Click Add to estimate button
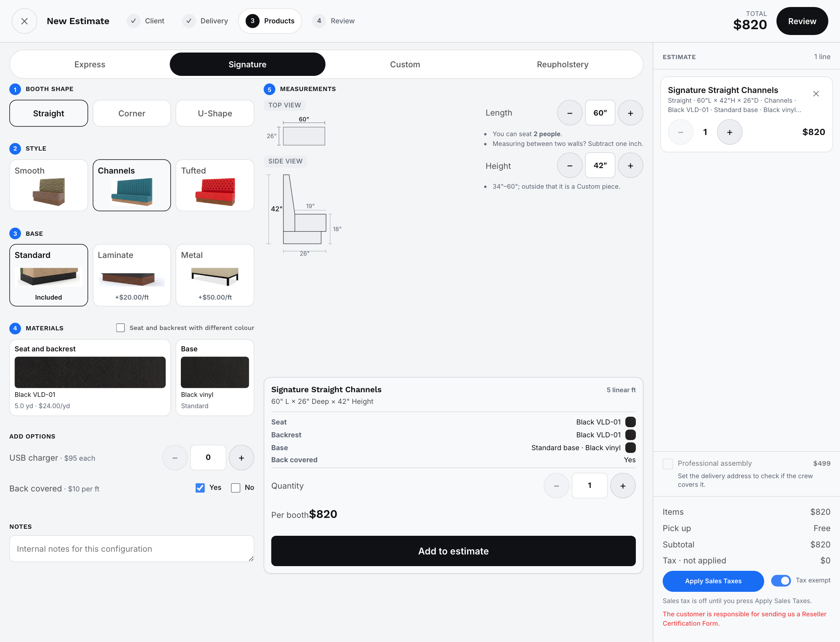 453,551
